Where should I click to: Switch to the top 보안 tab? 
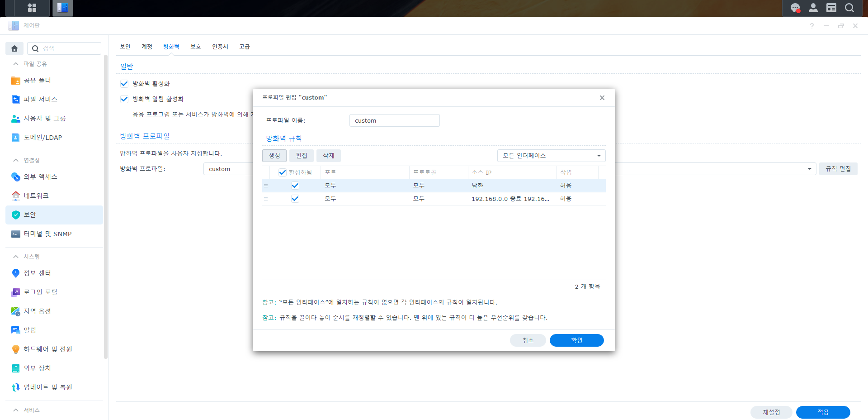(125, 47)
